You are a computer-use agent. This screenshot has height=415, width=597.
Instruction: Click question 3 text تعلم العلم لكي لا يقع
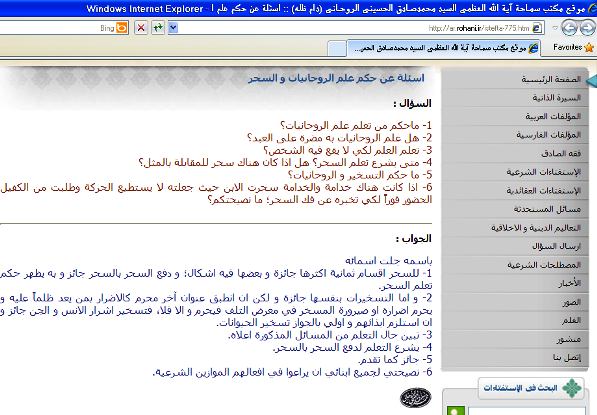pyautogui.click(x=348, y=150)
